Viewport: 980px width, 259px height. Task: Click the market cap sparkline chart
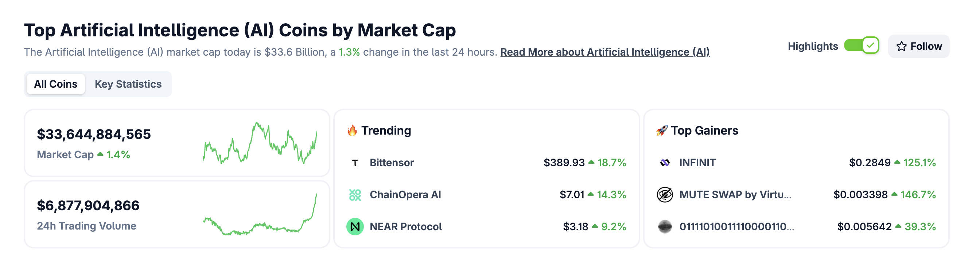(260, 144)
